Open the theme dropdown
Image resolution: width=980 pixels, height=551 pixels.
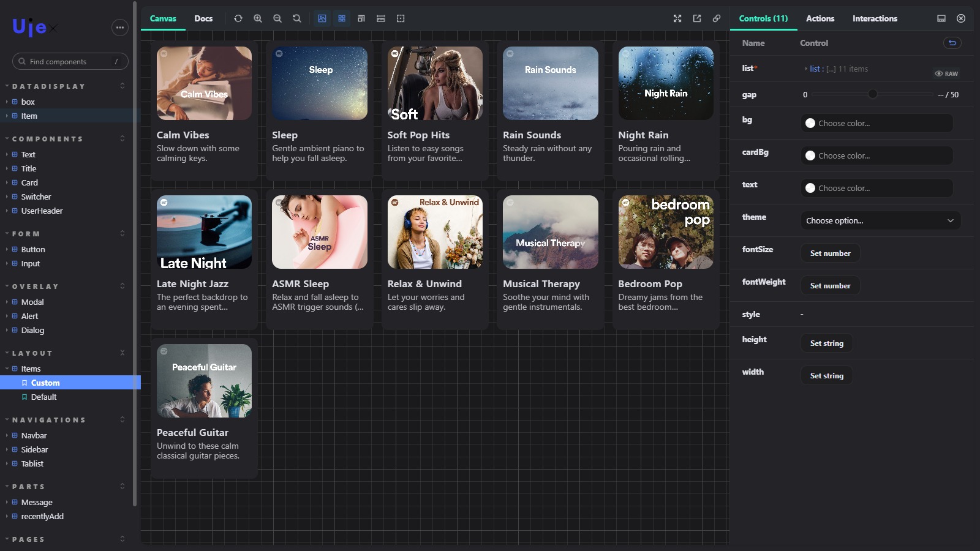[880, 220]
